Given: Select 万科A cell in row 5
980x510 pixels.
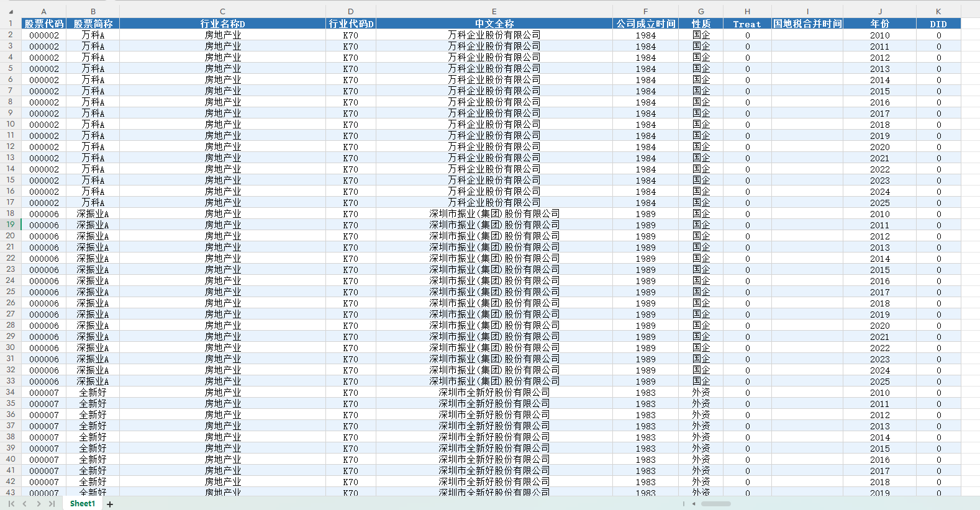Looking at the screenshot, I should point(93,68).
